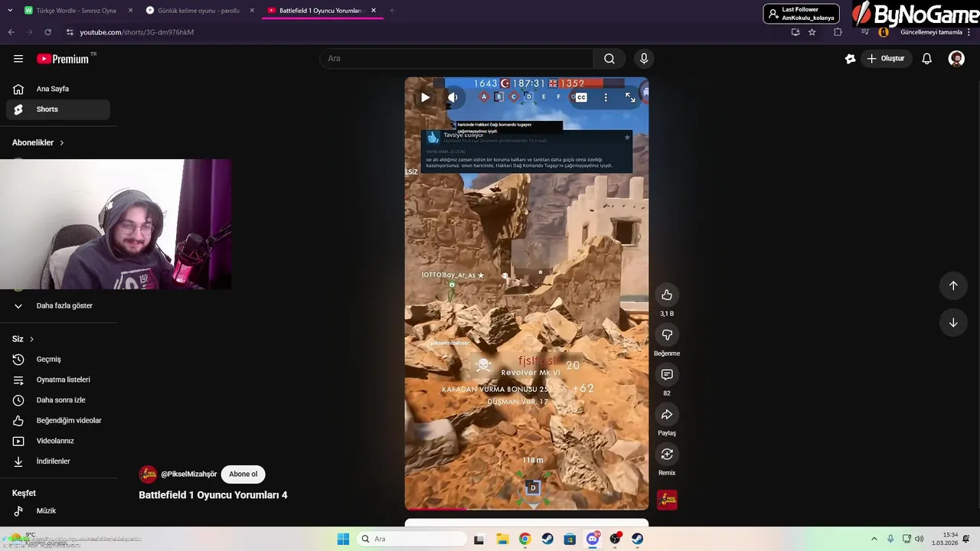Select Shorts in the sidebar
The height and width of the screenshot is (551, 980).
pos(58,109)
